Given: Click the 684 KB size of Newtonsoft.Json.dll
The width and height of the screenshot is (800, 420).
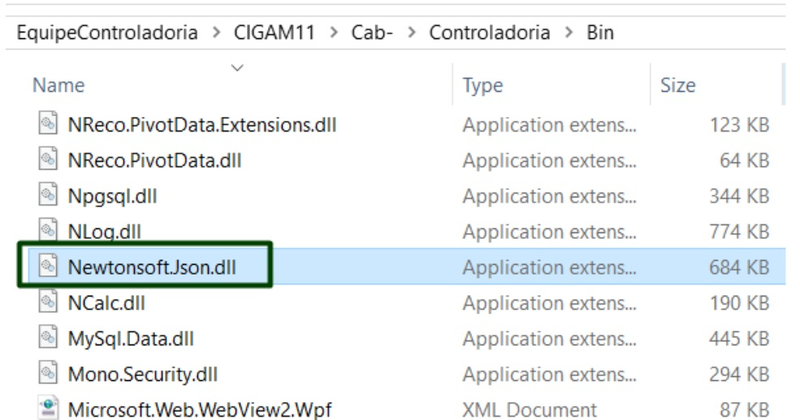Looking at the screenshot, I should coord(739,267).
